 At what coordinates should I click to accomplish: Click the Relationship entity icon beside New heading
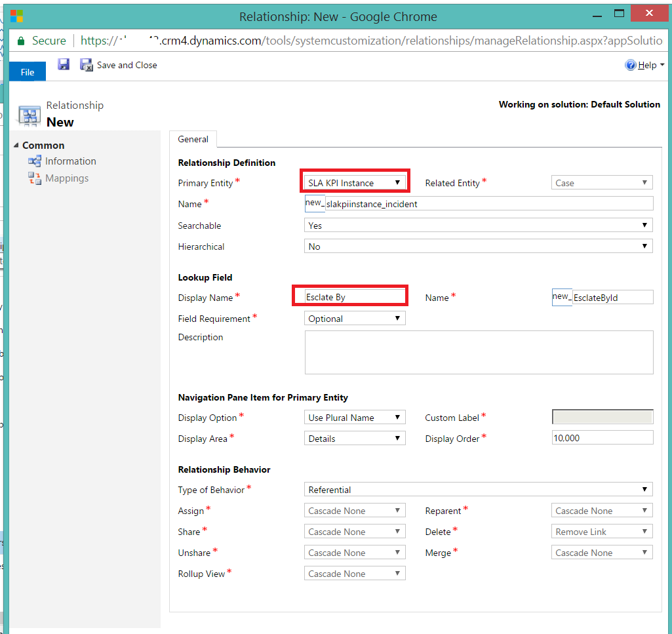29,115
